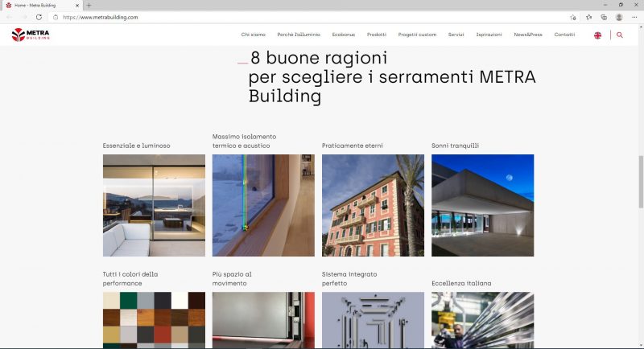Minimize the browser window
Image resolution: width=644 pixels, height=349 pixels.
605,5
